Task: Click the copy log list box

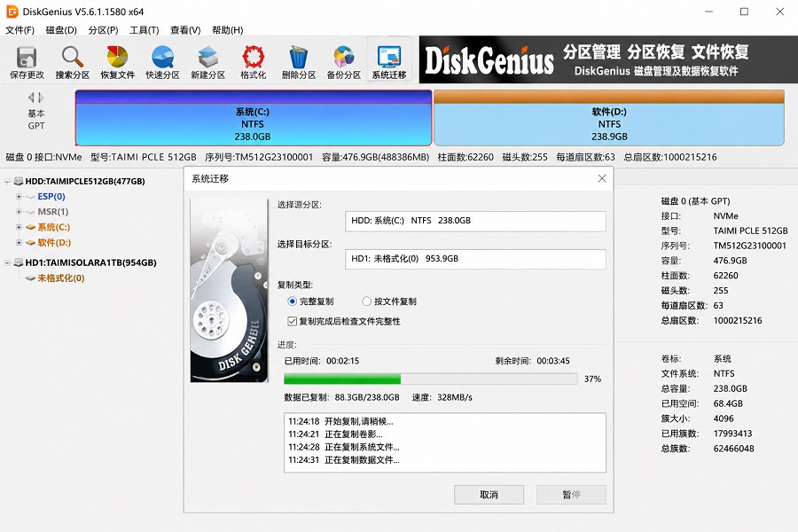Action: pos(445,442)
